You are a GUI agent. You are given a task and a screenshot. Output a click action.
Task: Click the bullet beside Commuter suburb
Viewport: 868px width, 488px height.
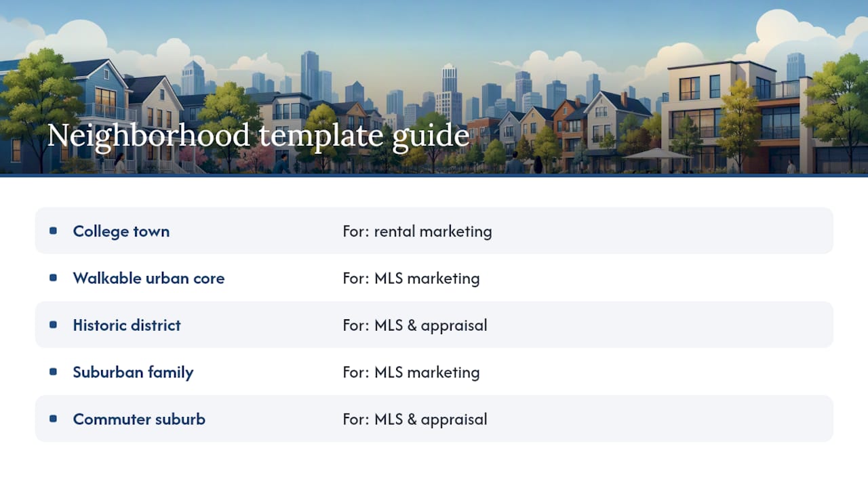click(53, 419)
